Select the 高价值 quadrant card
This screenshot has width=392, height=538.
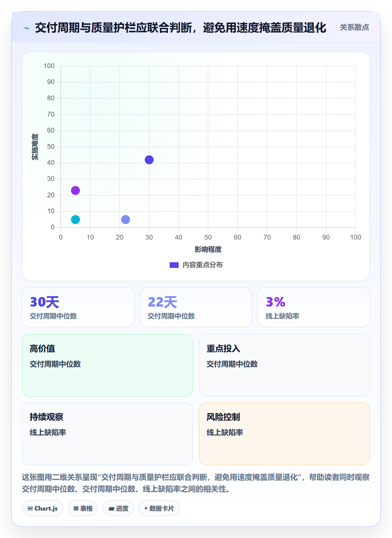tap(108, 365)
